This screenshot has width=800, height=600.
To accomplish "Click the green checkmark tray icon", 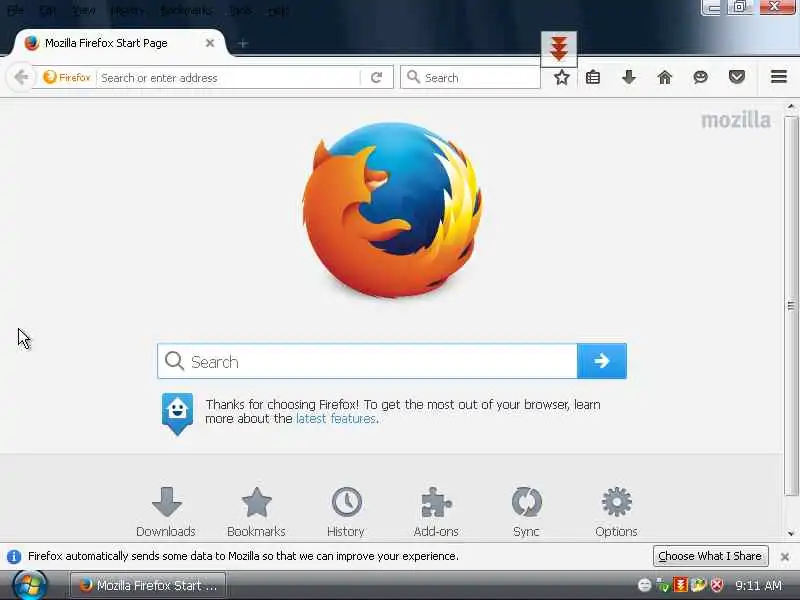I will pyautogui.click(x=663, y=585).
